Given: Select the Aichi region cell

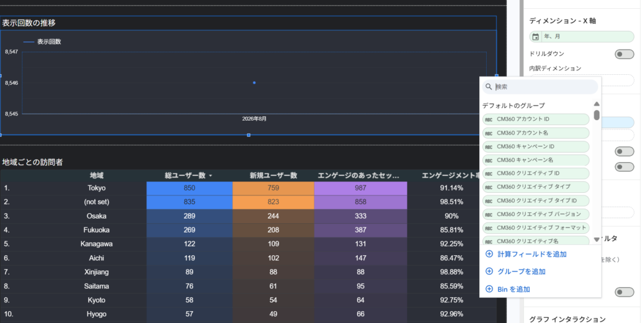Looking at the screenshot, I should coord(96,258).
